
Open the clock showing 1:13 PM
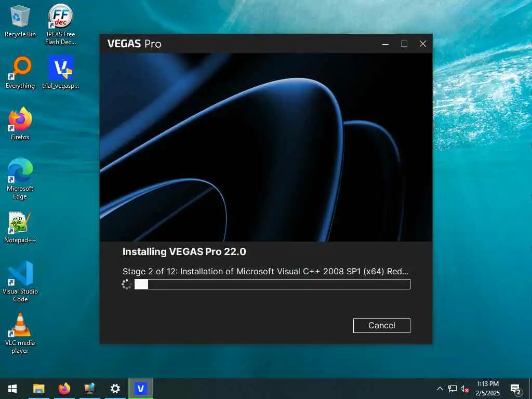[x=487, y=389]
